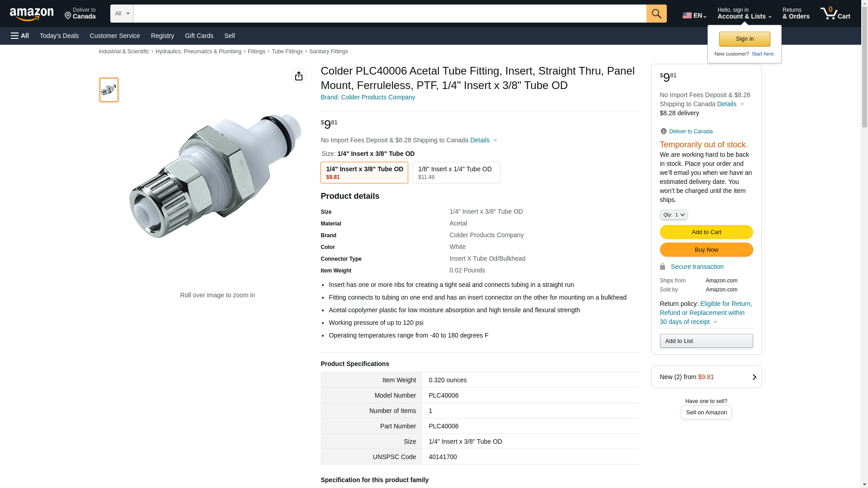Click the Brand: Colder Products Company link
This screenshot has height=488, width=868.
[x=368, y=97]
